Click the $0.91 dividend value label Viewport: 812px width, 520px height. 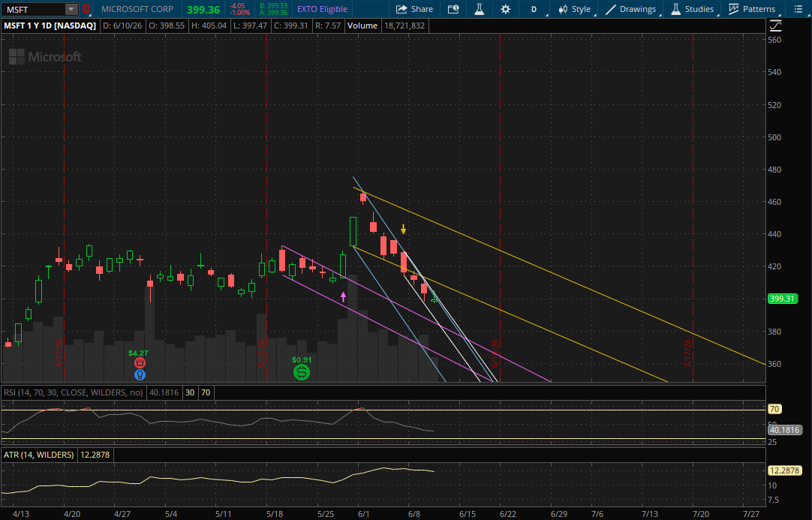(x=302, y=359)
